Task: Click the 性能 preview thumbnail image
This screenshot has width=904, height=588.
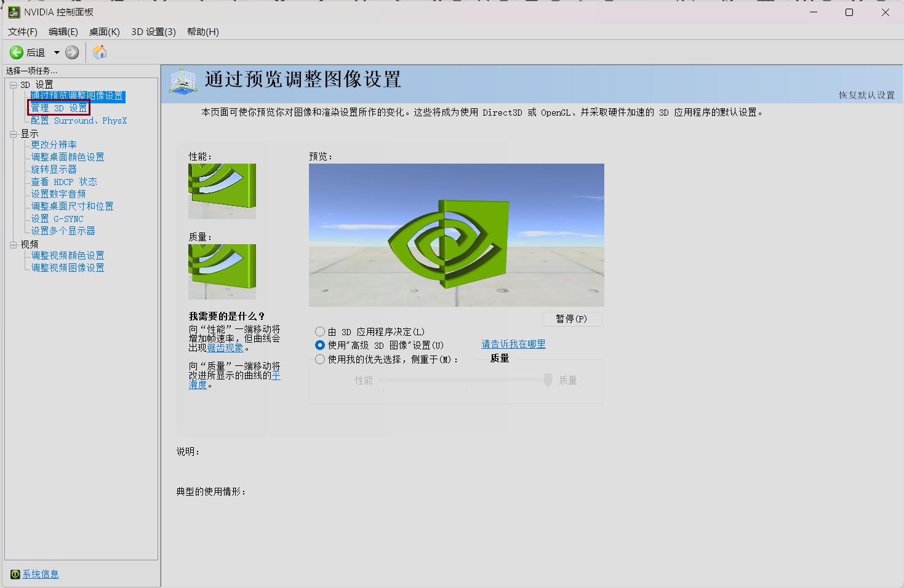Action: coord(222,191)
